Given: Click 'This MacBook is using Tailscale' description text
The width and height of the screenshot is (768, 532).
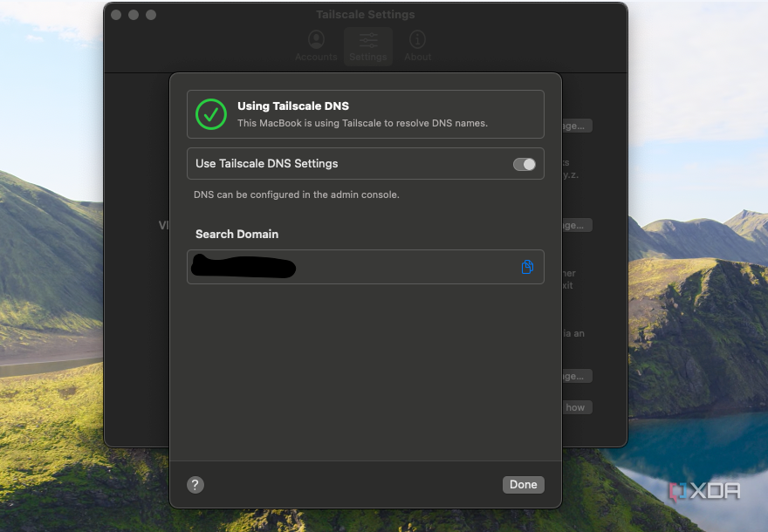Looking at the screenshot, I should (x=362, y=123).
